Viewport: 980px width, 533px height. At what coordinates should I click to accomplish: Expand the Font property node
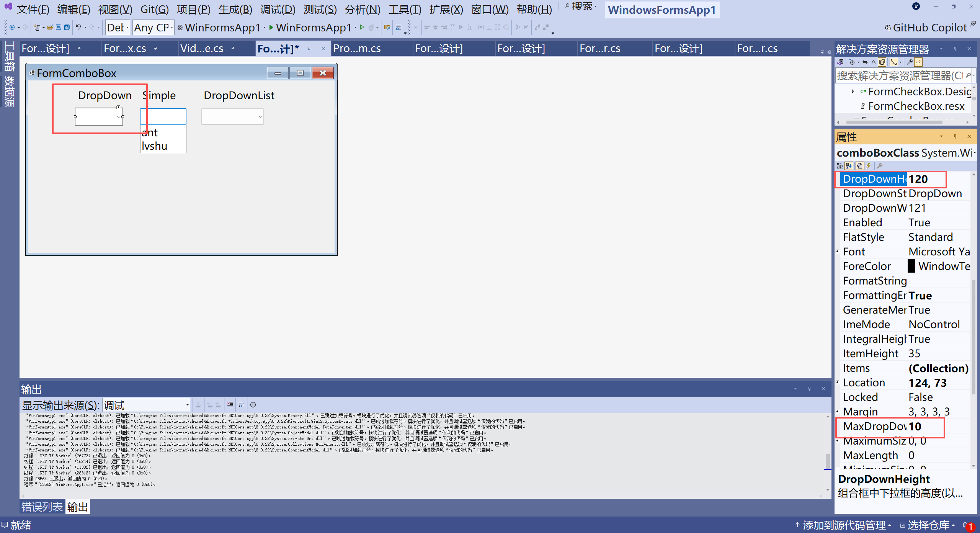click(x=837, y=252)
